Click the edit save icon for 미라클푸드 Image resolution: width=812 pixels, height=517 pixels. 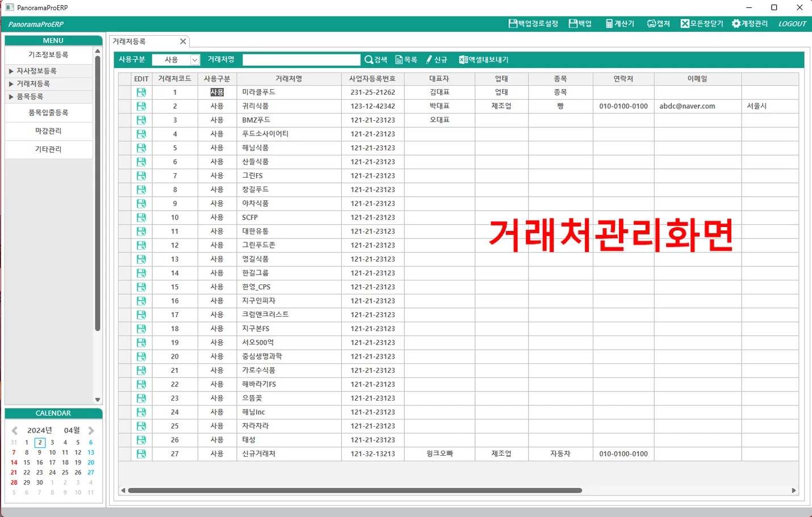tap(141, 92)
